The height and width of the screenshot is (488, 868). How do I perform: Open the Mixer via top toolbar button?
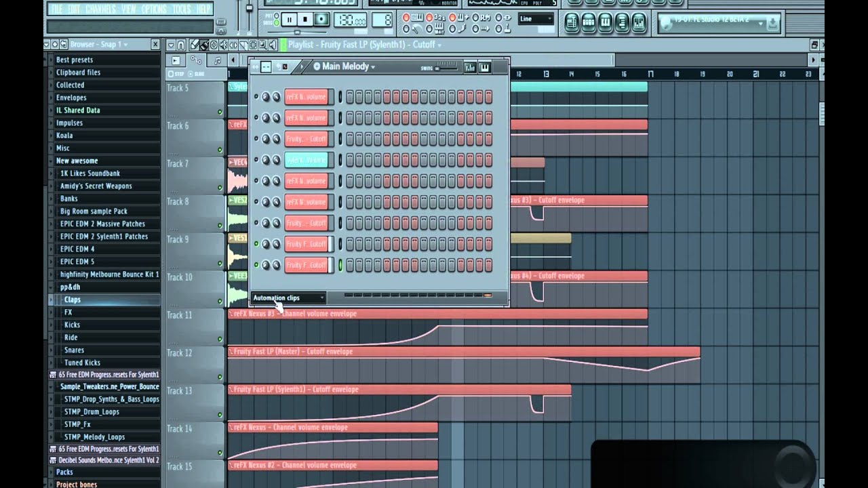point(639,22)
